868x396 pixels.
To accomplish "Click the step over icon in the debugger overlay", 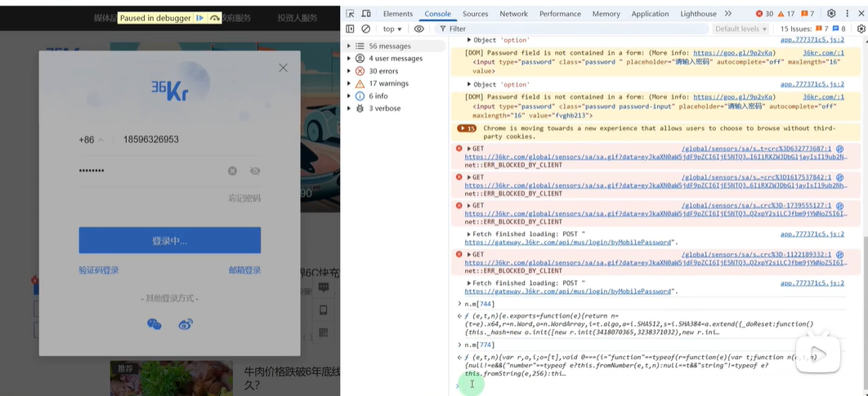I will point(215,18).
